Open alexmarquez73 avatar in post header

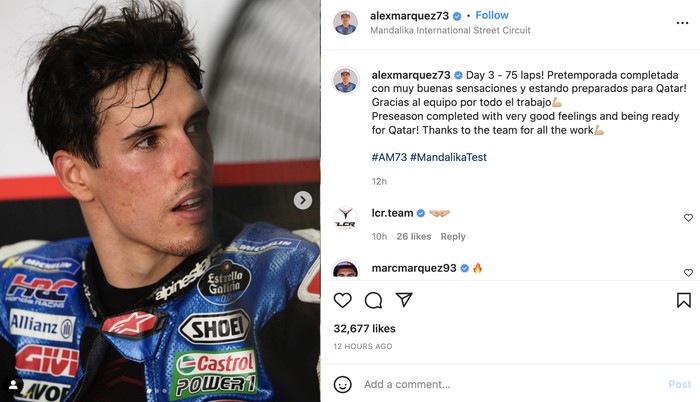coord(345,22)
